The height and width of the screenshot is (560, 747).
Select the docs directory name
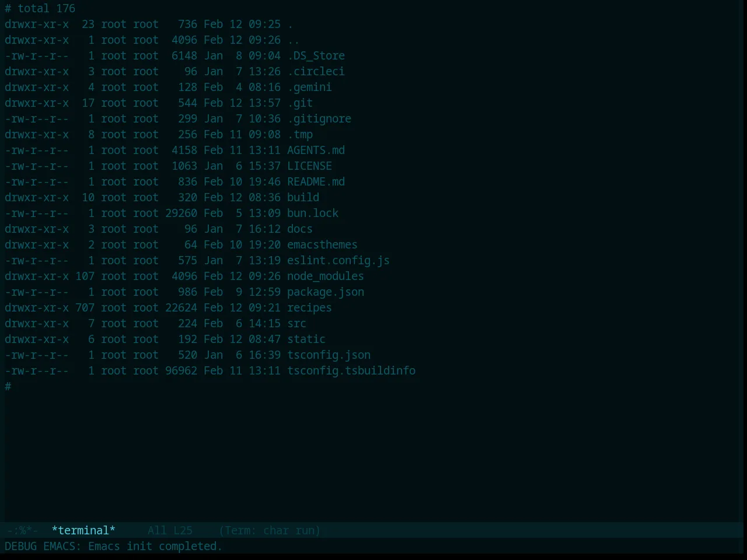coord(300,229)
